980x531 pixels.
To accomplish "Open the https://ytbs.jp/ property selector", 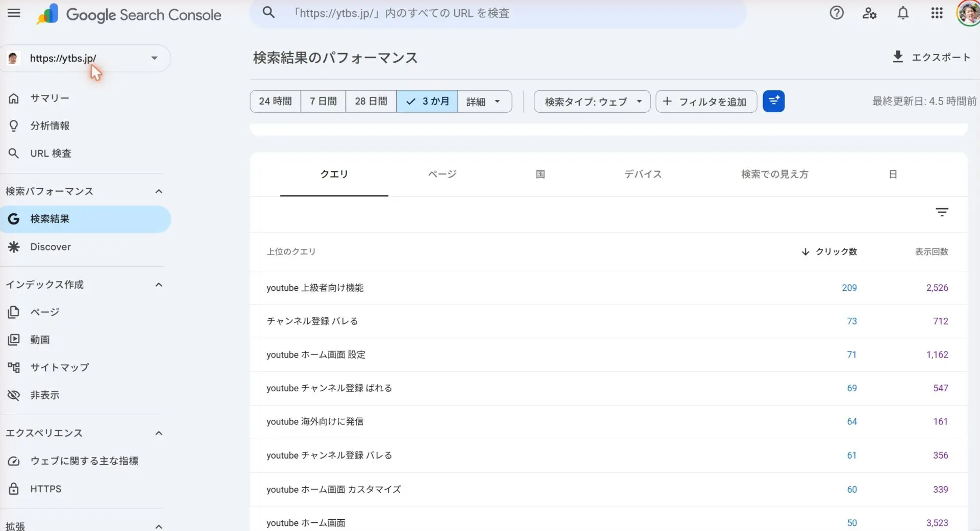I will [x=85, y=58].
